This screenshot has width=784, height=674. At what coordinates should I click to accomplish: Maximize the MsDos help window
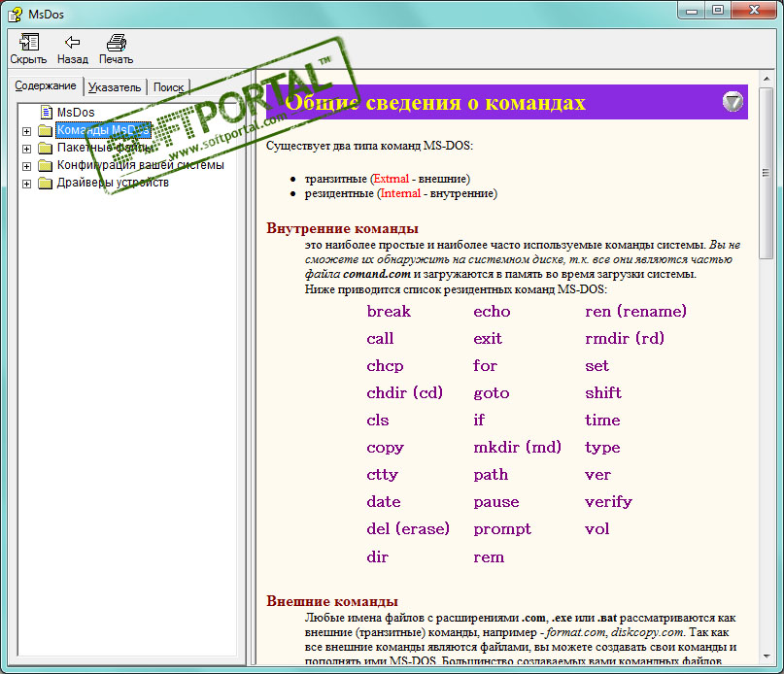click(718, 10)
